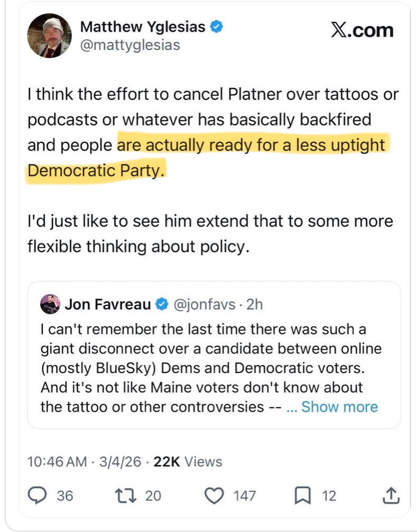This screenshot has width=417, height=532.
Task: Open Matthew Yglesias's profile picture
Action: [49, 35]
